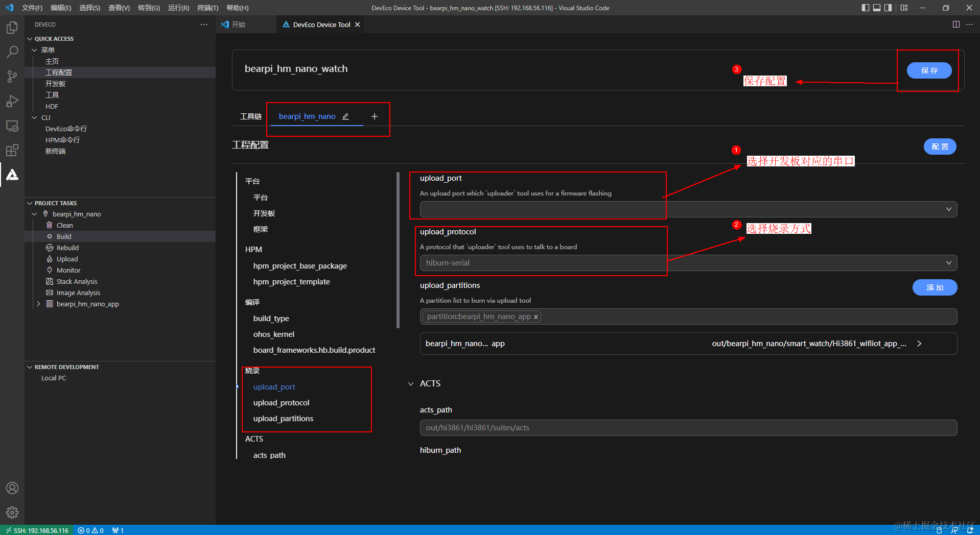
Task: Open the 终端(T) menu
Action: 207,8
